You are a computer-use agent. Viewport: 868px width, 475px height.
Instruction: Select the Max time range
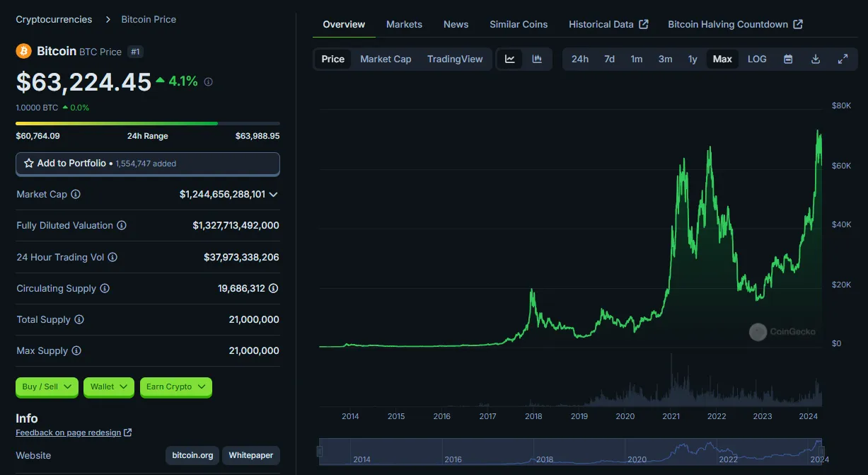click(x=722, y=59)
